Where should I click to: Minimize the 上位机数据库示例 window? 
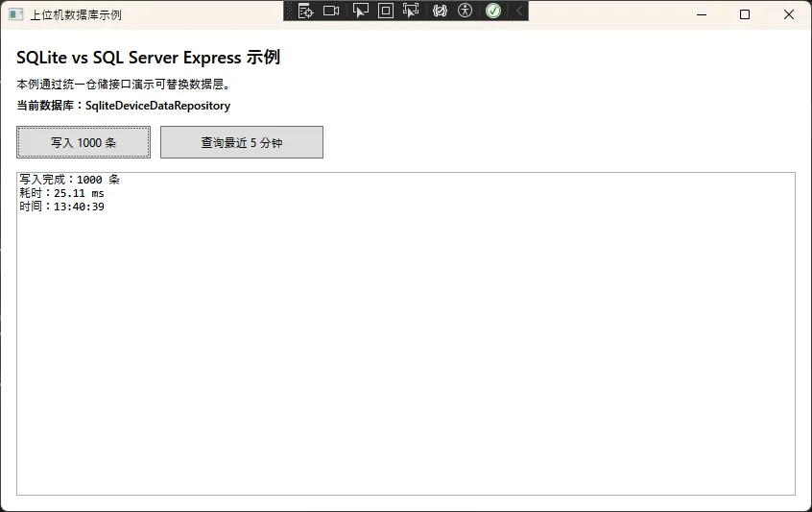pos(702,14)
